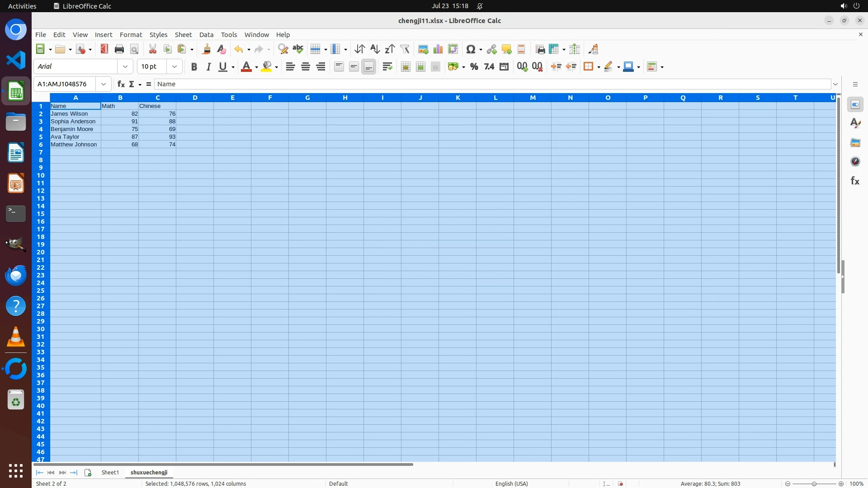Select column D by its header

(195, 98)
